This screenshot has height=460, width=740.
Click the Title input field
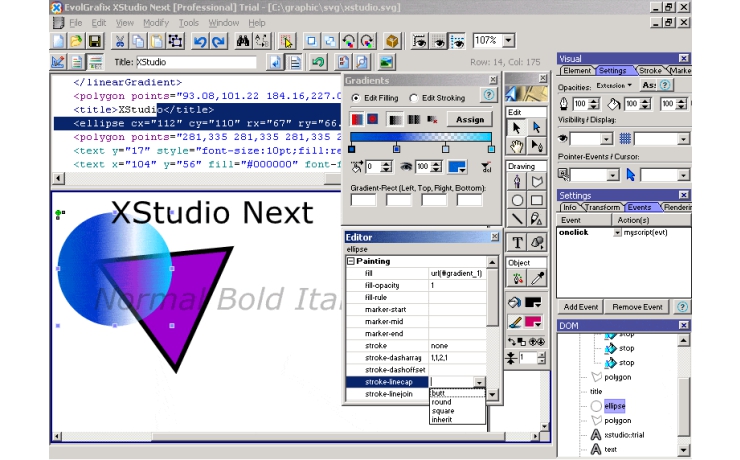coord(196,62)
